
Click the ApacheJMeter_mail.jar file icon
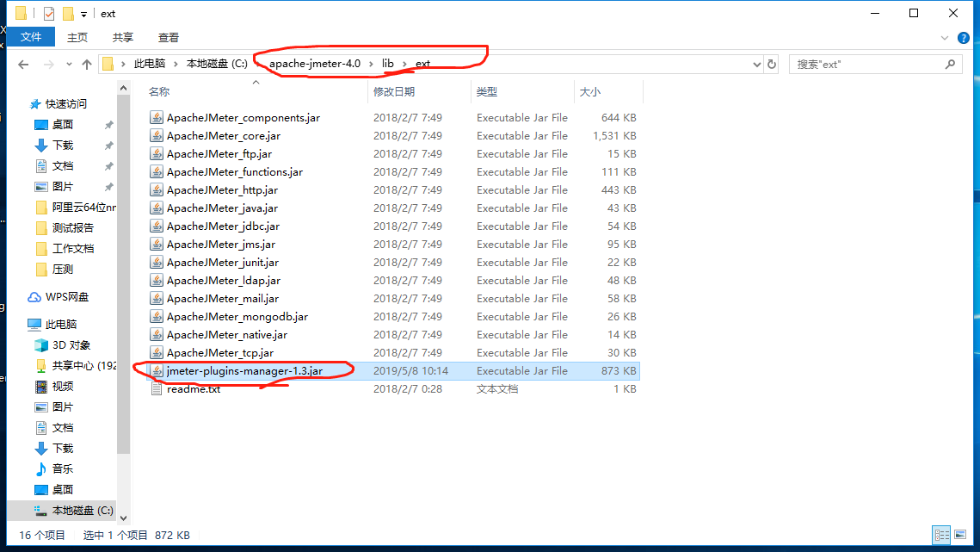tap(157, 299)
